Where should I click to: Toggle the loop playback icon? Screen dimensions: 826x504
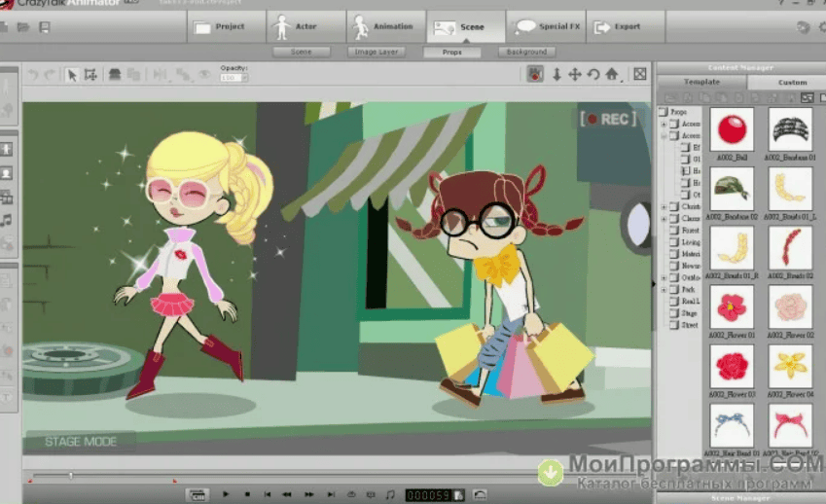tap(351, 494)
